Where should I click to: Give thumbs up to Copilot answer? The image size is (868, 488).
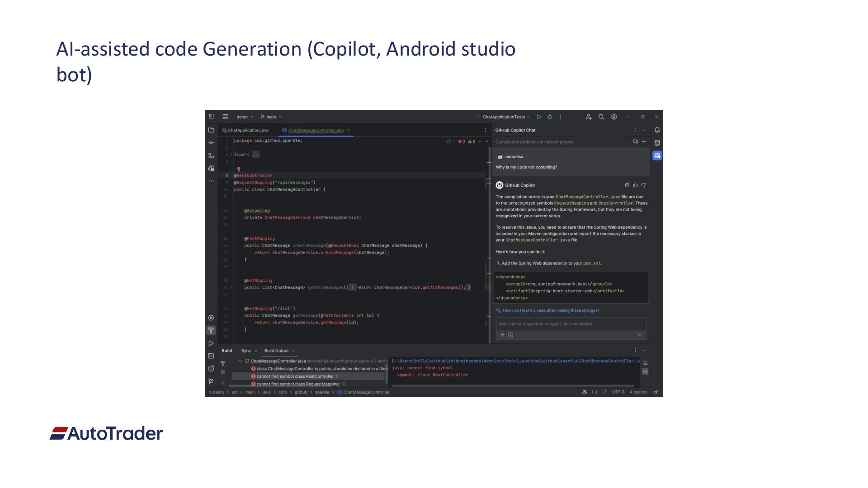click(635, 185)
